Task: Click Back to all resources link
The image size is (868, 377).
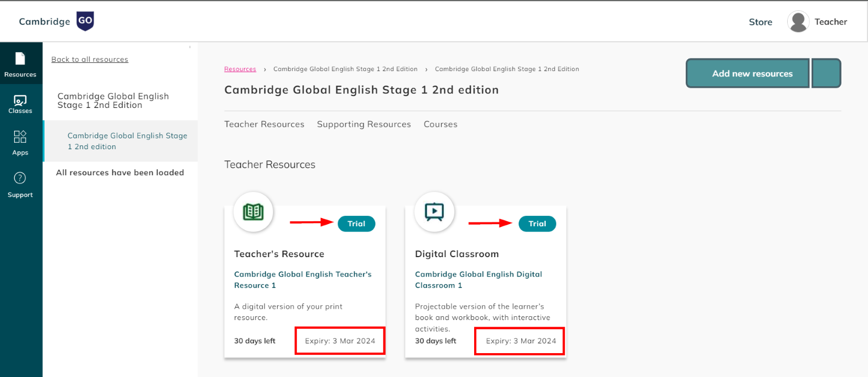Action: pos(90,59)
